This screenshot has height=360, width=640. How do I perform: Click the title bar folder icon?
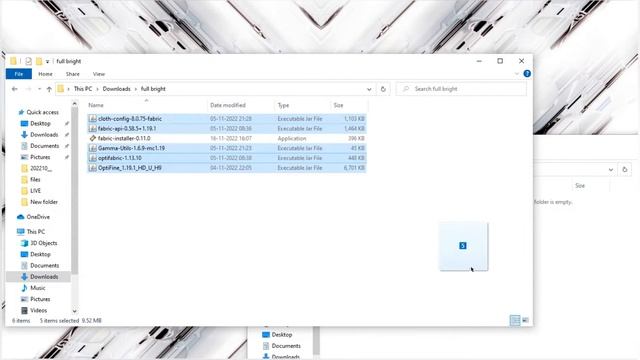point(13,61)
